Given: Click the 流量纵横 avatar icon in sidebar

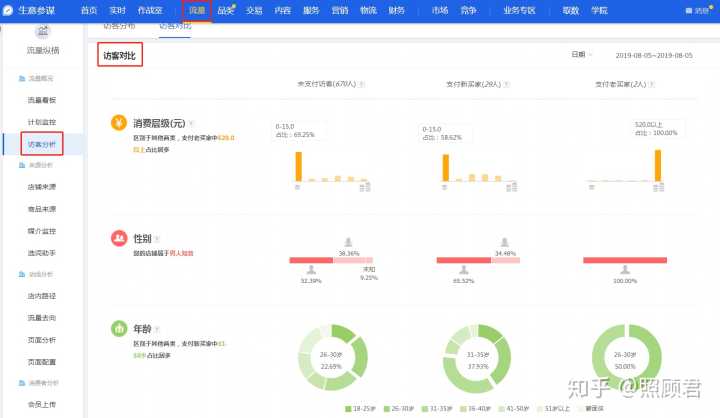Looking at the screenshot, I should (x=42, y=32).
